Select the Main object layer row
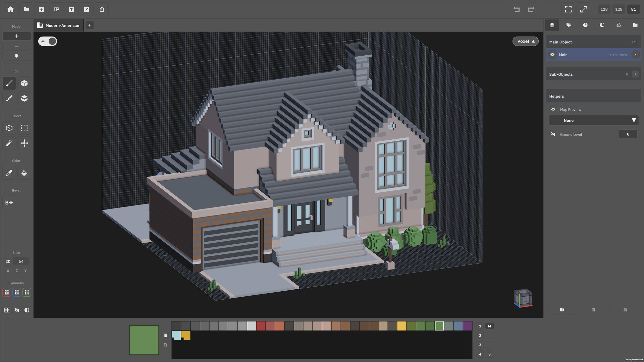The width and height of the screenshot is (644, 362). 593,55
